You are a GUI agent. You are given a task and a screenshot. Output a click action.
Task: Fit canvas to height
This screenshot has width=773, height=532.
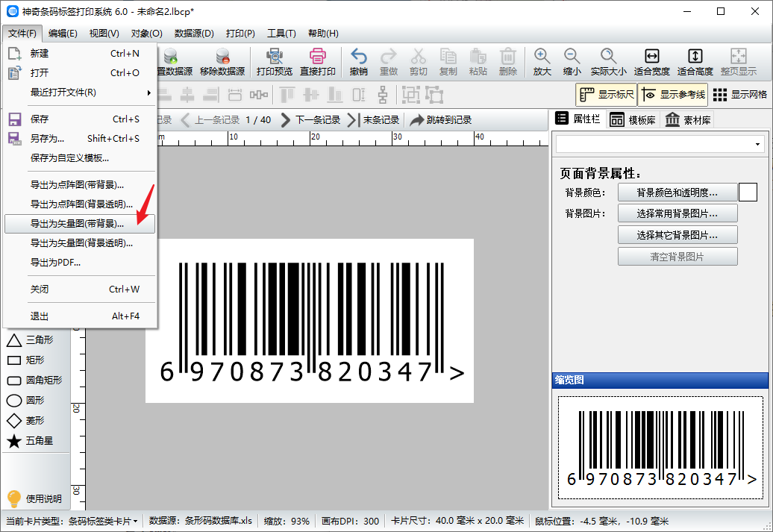click(x=695, y=62)
